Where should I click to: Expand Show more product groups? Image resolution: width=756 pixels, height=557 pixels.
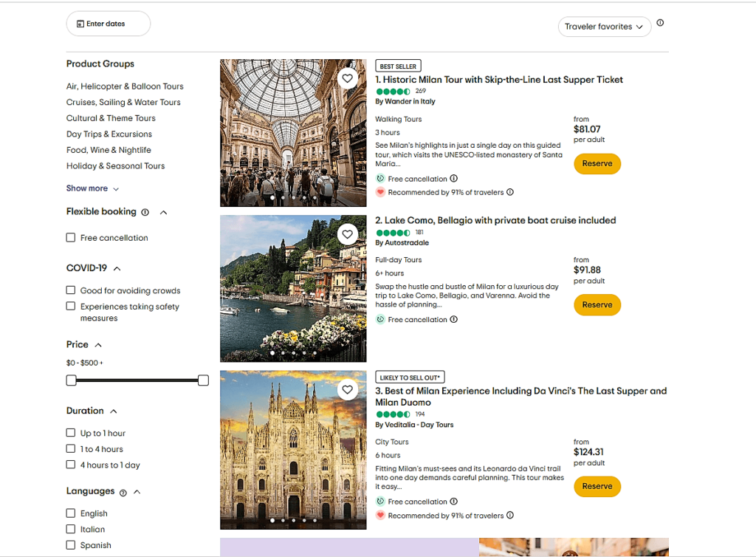tap(87, 188)
